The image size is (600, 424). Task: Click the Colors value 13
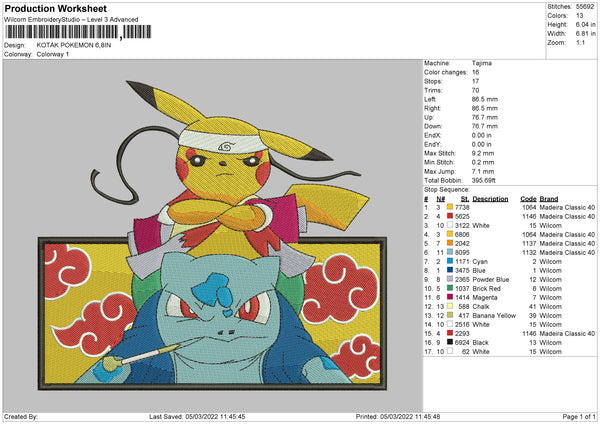point(579,16)
